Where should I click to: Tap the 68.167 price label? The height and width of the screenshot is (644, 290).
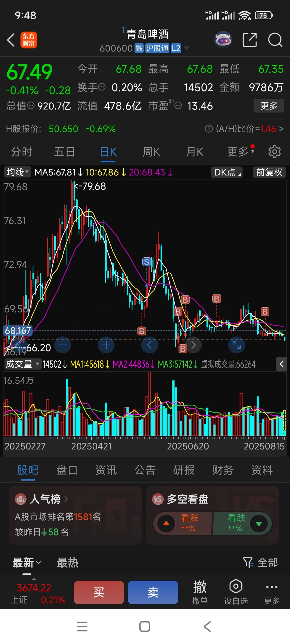click(x=18, y=330)
